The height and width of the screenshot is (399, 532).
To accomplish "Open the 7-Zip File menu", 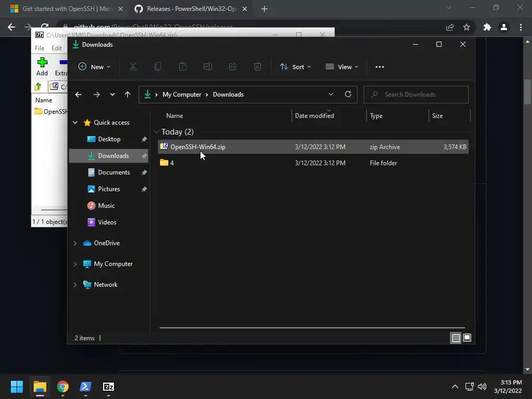I will pos(39,48).
